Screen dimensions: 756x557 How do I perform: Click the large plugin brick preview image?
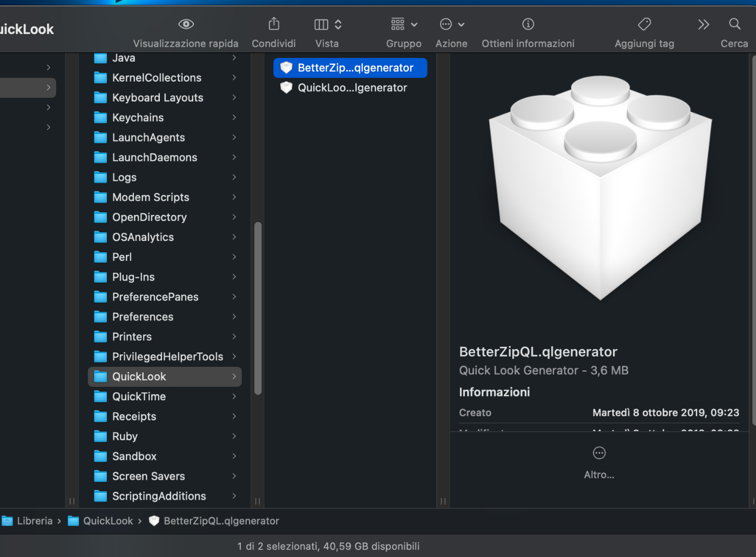point(600,187)
